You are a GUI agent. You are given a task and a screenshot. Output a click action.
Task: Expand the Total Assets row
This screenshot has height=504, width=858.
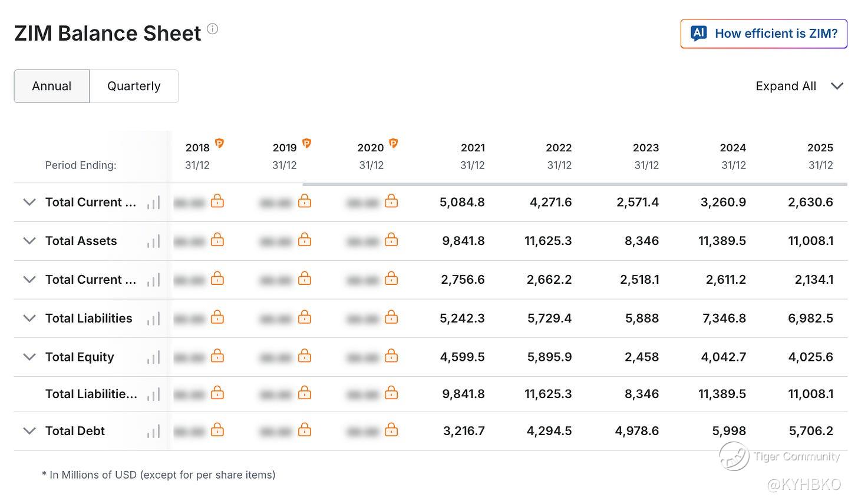point(29,241)
